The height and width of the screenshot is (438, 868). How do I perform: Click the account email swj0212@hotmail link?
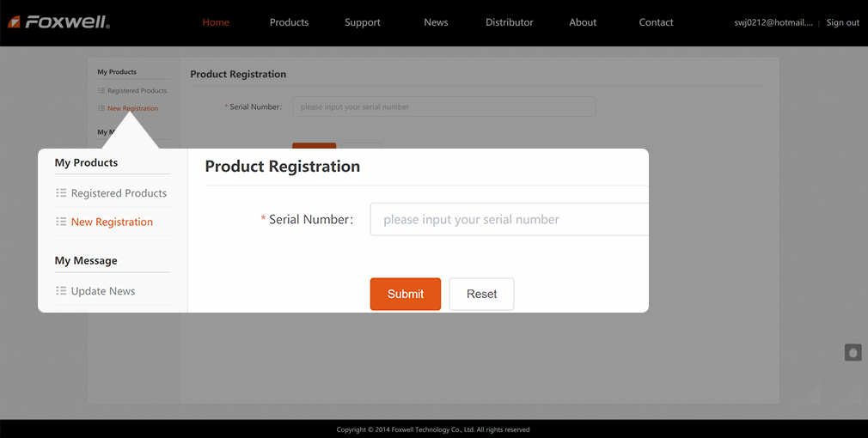(773, 23)
